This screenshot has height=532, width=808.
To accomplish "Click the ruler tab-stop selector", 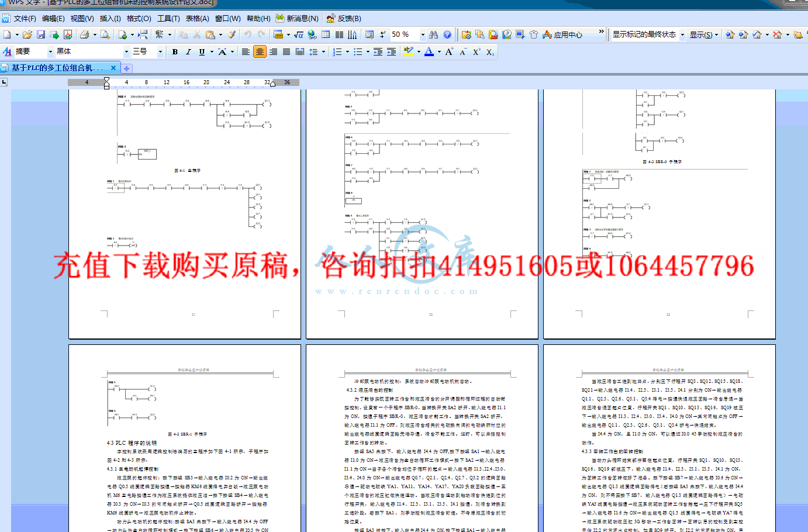I will (4, 82).
